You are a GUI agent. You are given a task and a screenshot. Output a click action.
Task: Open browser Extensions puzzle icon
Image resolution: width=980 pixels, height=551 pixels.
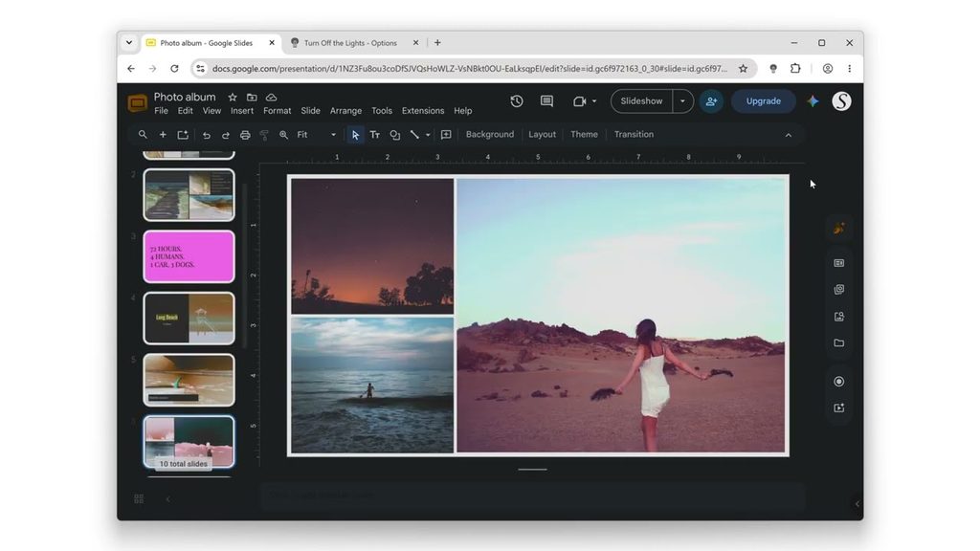795,69
